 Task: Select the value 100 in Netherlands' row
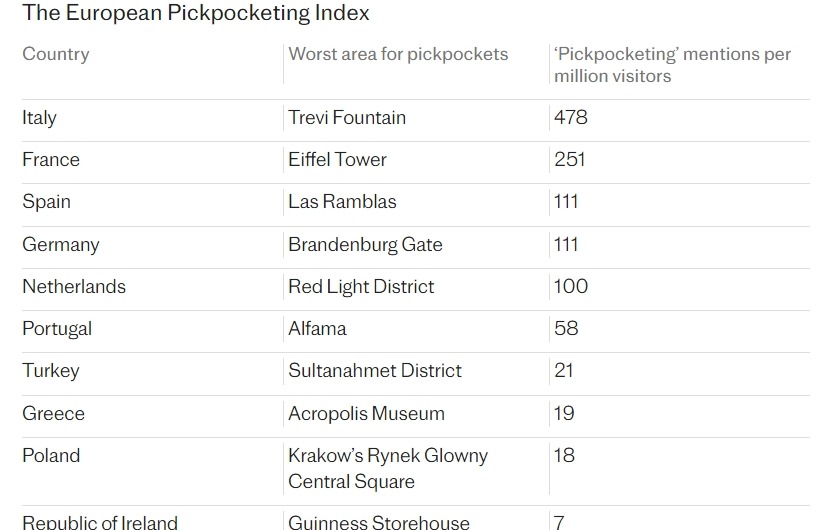point(571,287)
